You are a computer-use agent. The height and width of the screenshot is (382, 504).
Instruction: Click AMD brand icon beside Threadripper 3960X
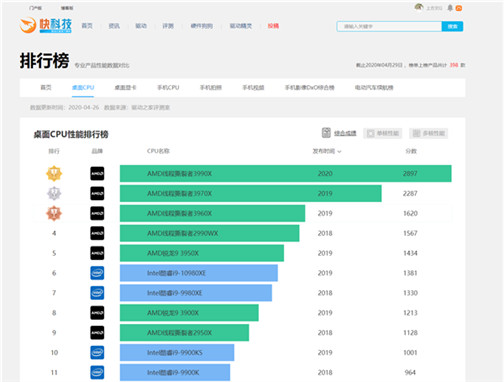click(97, 213)
